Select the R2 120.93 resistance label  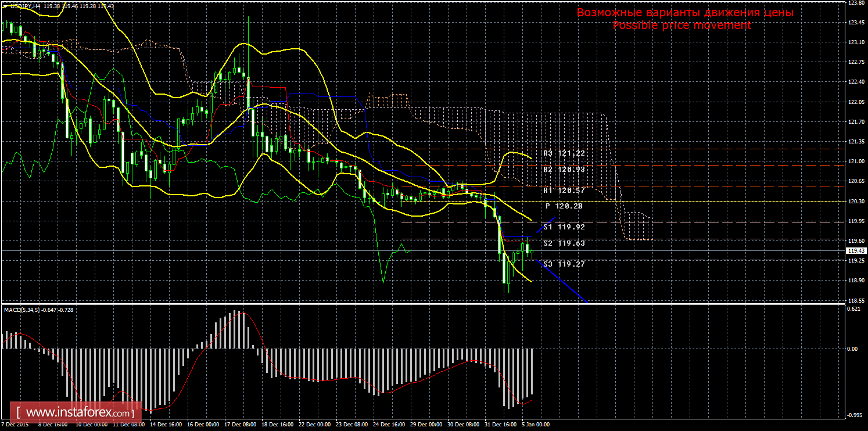tap(563, 169)
